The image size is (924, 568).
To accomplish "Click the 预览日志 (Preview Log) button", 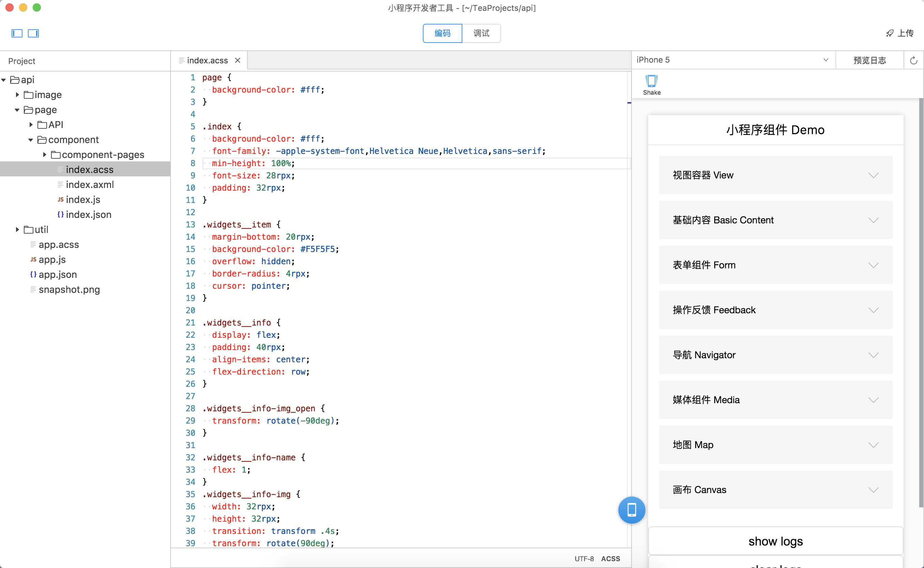I will [x=870, y=60].
